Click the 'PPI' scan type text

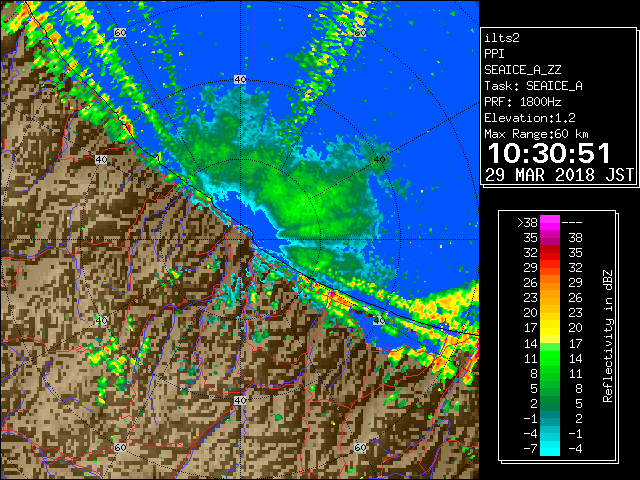(494, 54)
